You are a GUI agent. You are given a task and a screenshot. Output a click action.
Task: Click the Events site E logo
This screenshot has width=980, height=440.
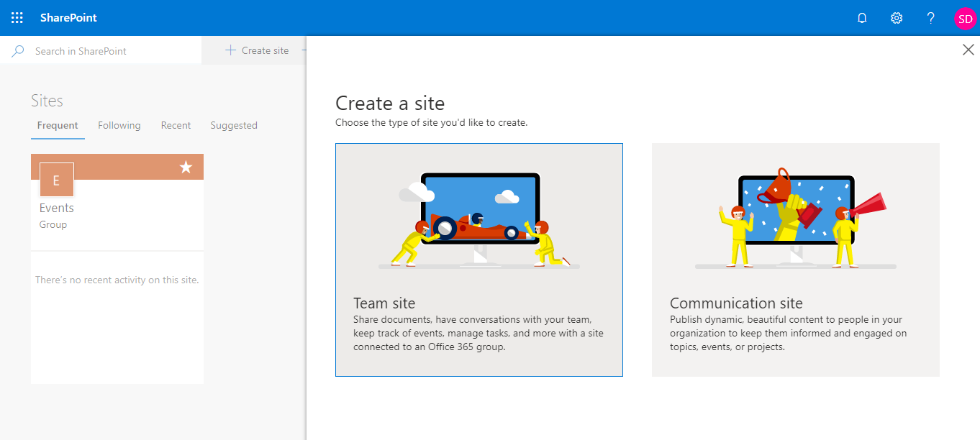[x=56, y=179]
